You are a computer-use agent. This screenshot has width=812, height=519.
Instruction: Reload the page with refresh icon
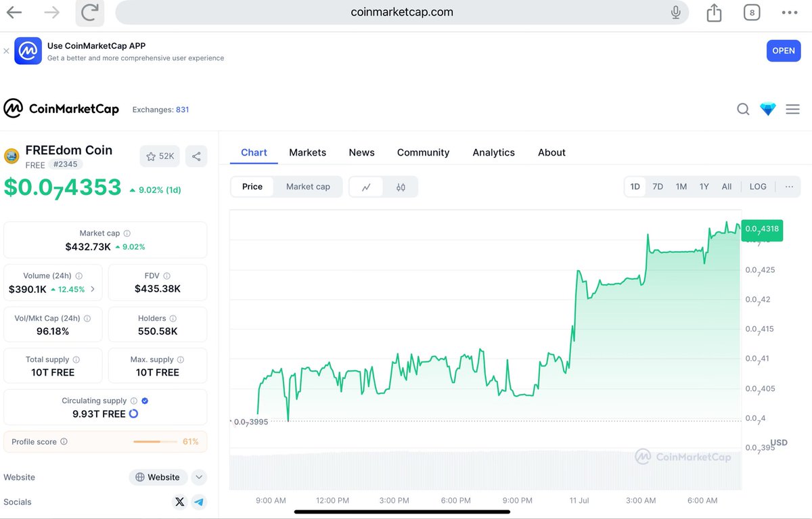[x=89, y=12]
